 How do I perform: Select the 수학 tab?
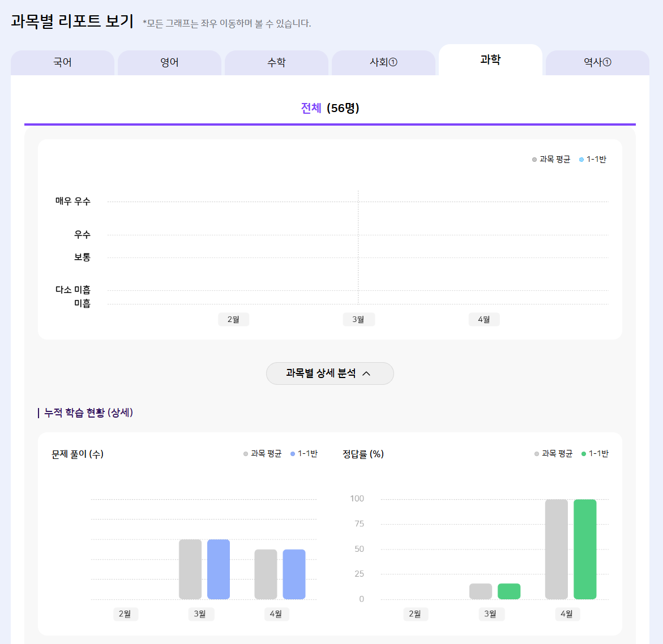click(x=276, y=62)
